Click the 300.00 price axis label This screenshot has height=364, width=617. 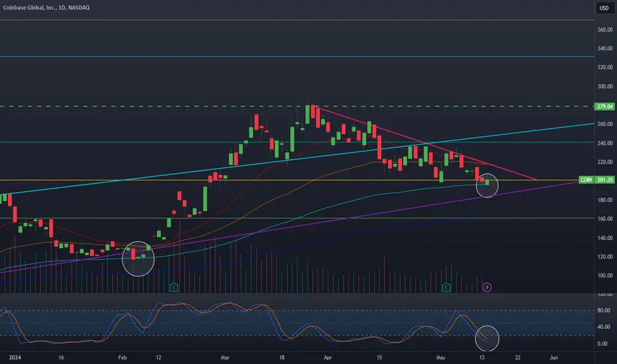pos(605,87)
